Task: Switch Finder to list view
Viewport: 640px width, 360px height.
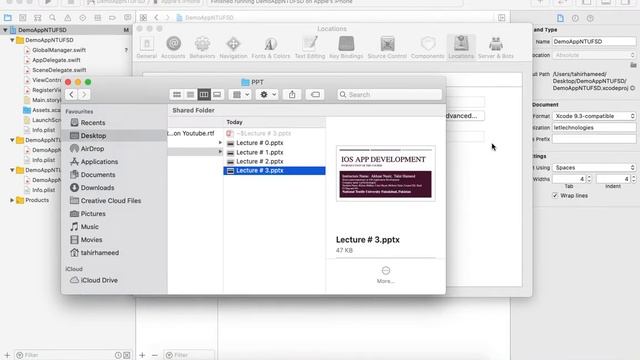Action: (x=190, y=95)
